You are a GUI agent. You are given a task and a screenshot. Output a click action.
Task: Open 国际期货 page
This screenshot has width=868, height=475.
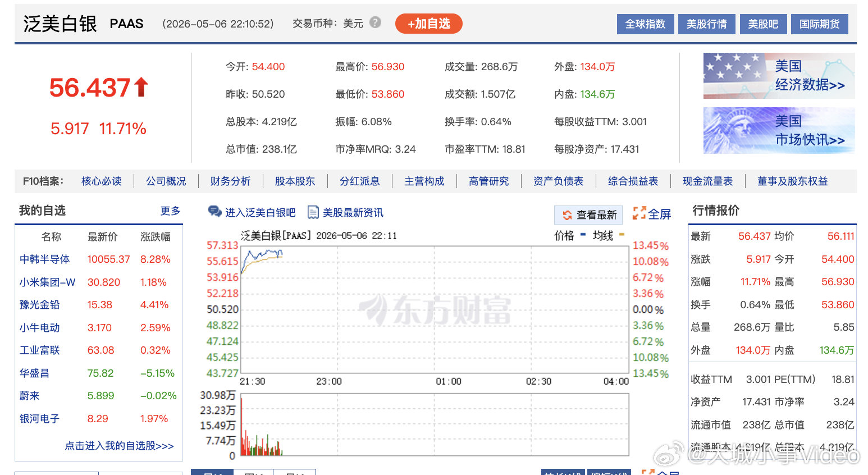(x=820, y=24)
